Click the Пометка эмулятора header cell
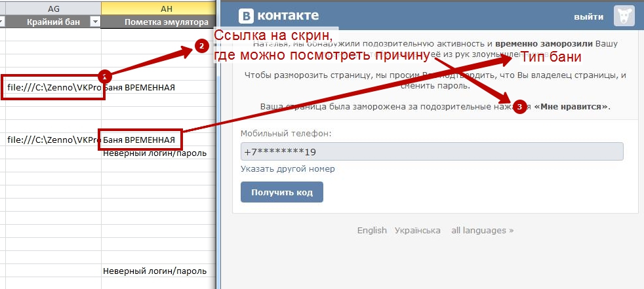 pyautogui.click(x=157, y=22)
